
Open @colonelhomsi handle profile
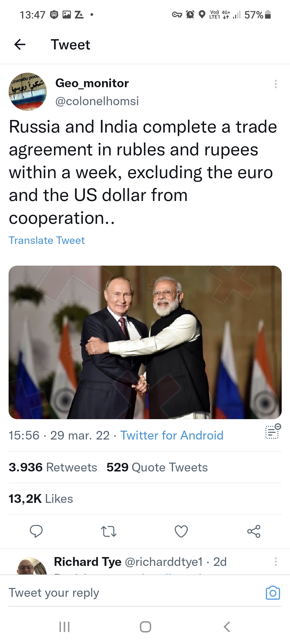tap(97, 101)
